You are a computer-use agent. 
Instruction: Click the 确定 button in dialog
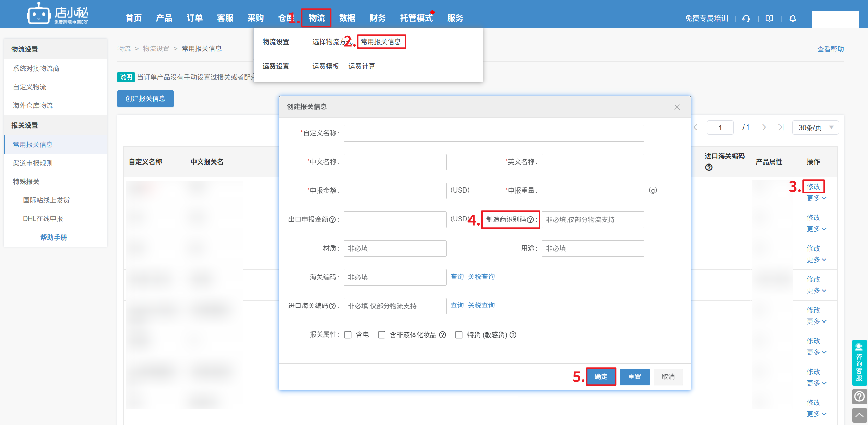[601, 377]
